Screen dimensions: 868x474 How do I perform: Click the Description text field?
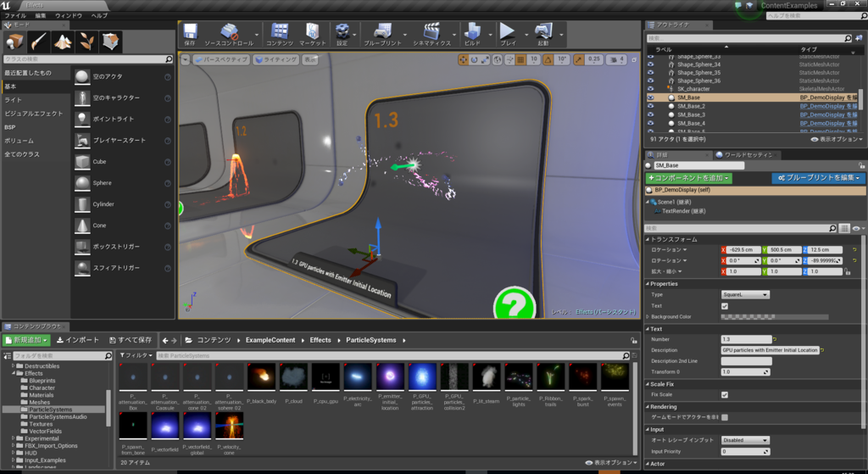[770, 350]
